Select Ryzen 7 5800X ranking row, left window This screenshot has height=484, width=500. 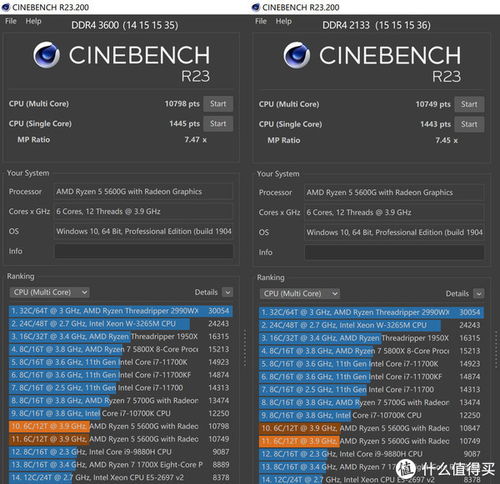(x=121, y=349)
